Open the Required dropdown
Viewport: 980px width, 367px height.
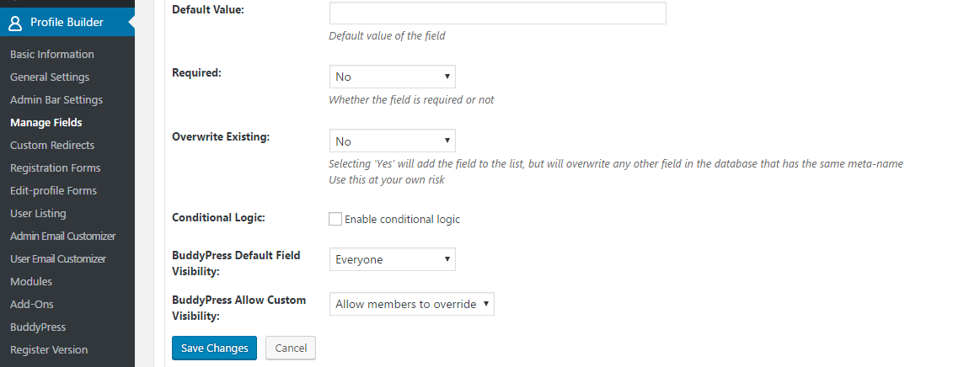pos(393,77)
